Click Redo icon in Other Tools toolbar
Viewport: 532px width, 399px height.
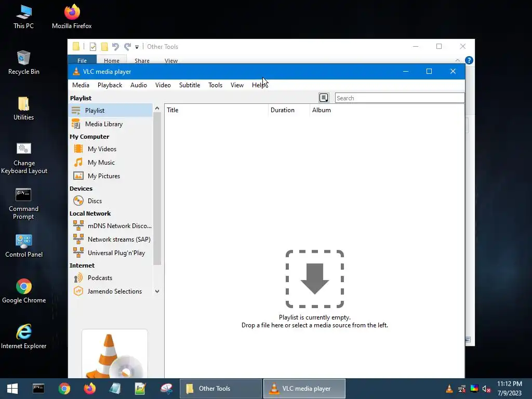(x=127, y=47)
